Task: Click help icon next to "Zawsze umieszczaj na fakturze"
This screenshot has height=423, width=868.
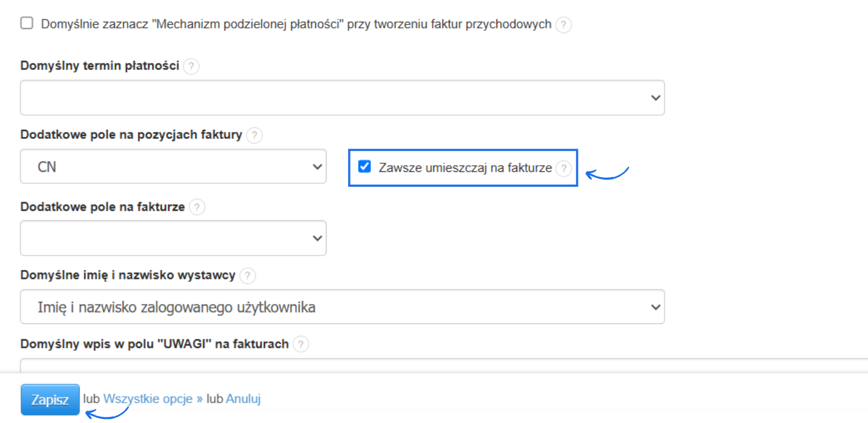Action: [x=563, y=168]
